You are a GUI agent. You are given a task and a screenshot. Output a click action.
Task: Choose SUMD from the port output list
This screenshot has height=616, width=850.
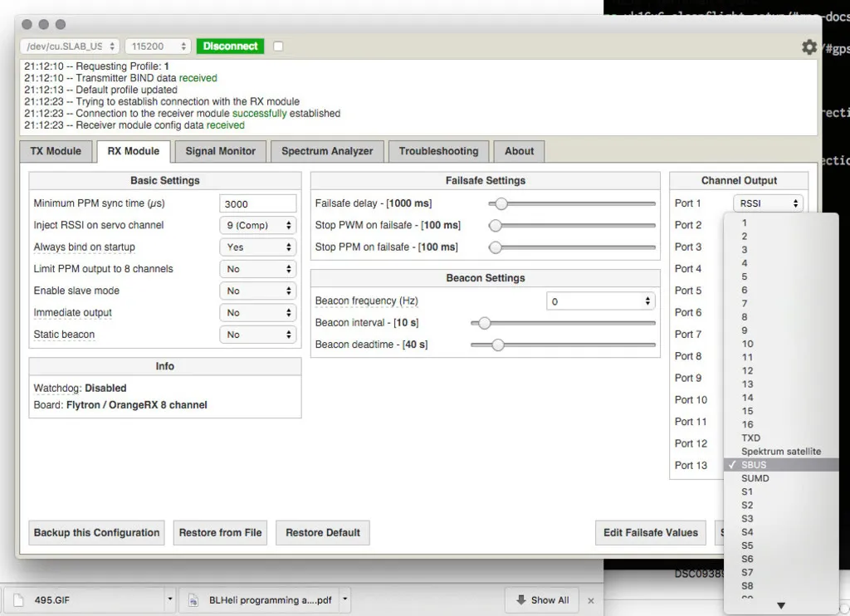(755, 478)
